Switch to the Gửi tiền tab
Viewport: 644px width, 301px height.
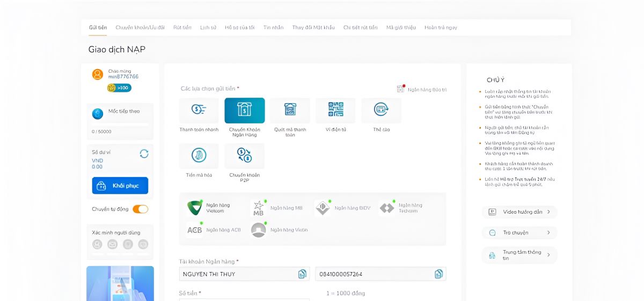tap(98, 27)
